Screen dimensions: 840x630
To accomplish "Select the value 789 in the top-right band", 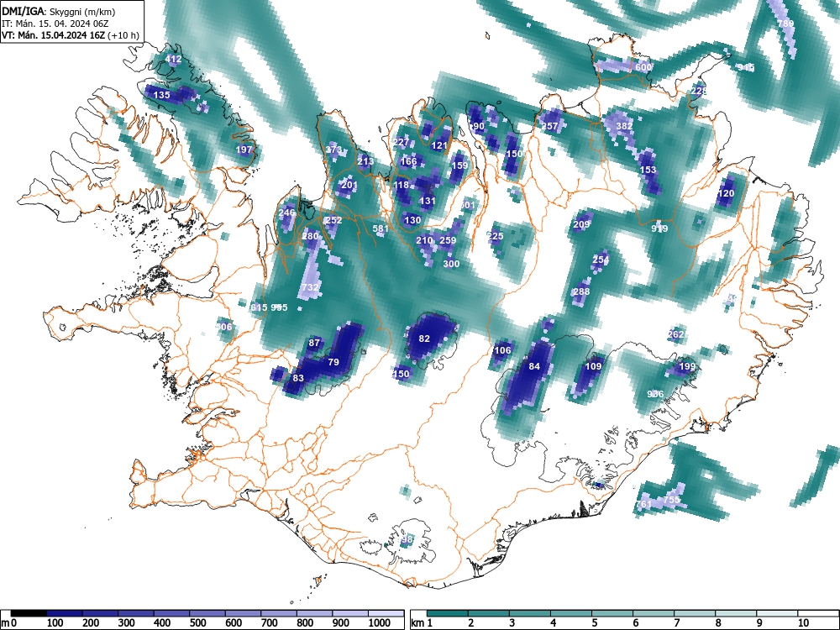I will tap(785, 24).
